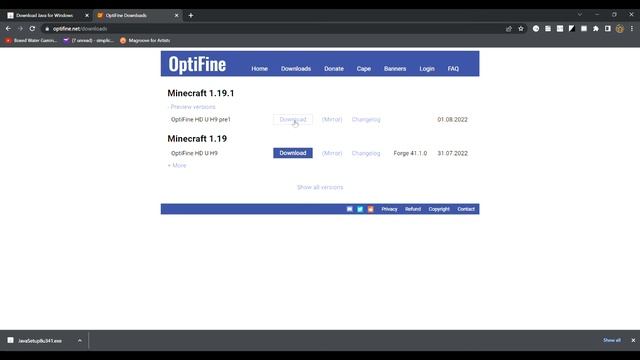
Task: Go to the Login page
Action: pyautogui.click(x=427, y=69)
